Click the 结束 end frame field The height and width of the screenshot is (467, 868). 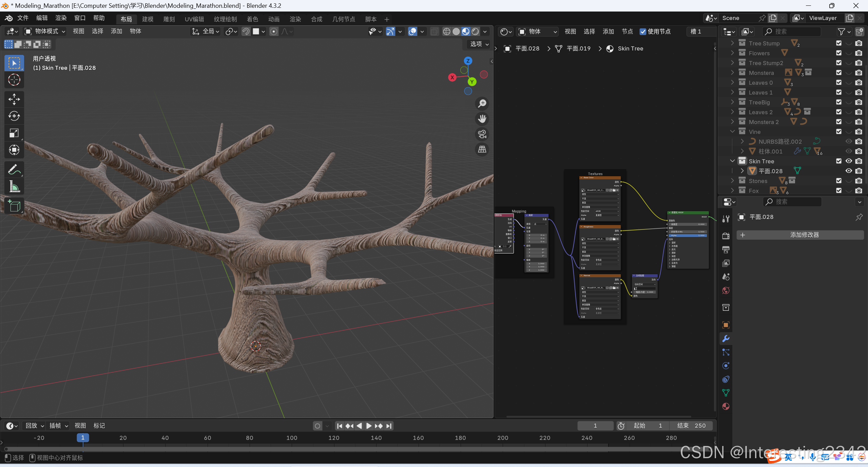(691, 426)
